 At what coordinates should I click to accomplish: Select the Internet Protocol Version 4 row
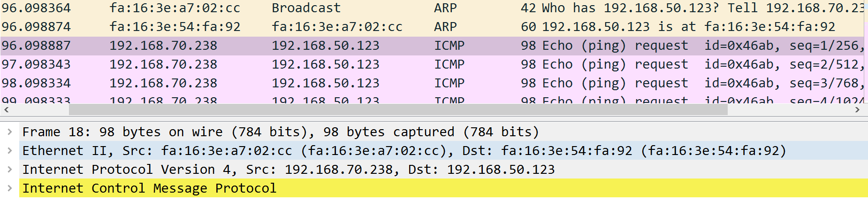(x=443, y=170)
